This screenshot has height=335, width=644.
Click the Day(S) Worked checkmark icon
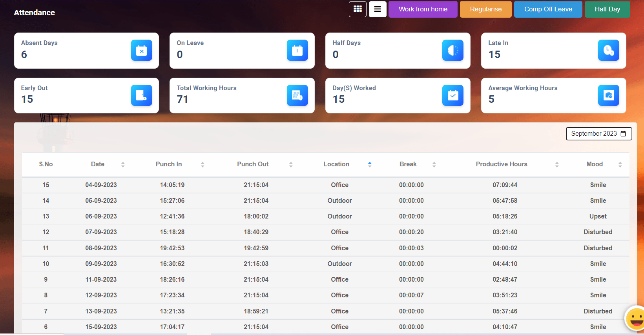pyautogui.click(x=452, y=95)
